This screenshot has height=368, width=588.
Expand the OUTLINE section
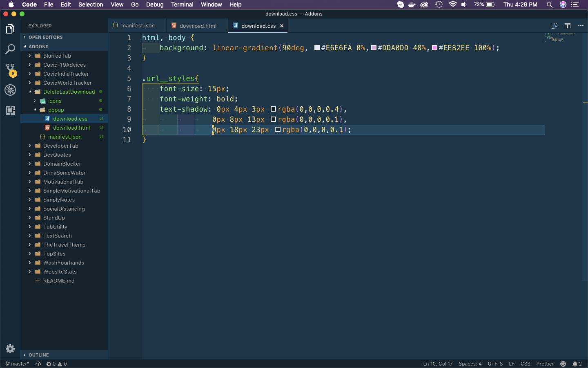coord(65,355)
